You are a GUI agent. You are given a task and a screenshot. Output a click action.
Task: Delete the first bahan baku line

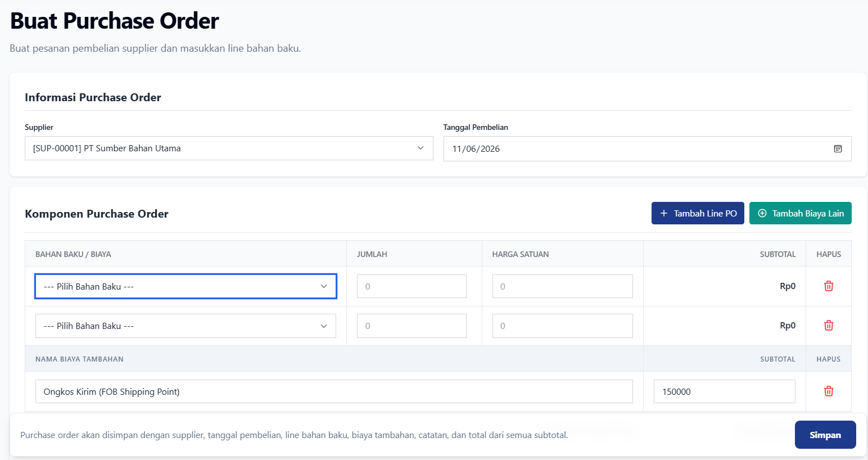829,286
